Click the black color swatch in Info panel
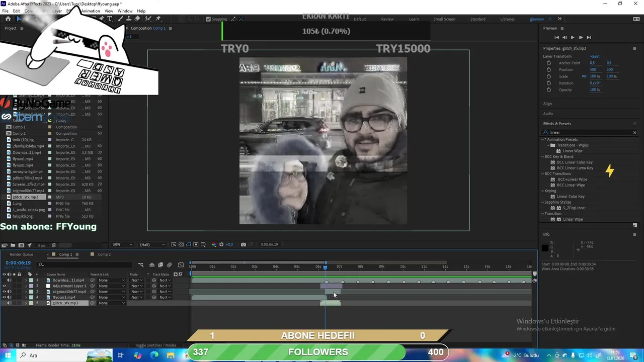 pos(545,248)
